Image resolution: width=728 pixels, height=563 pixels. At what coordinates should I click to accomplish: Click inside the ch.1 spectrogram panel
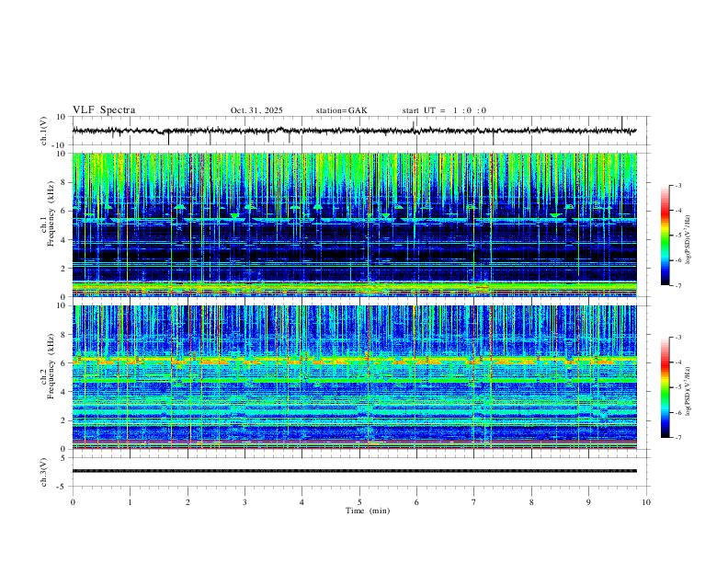coord(354,224)
